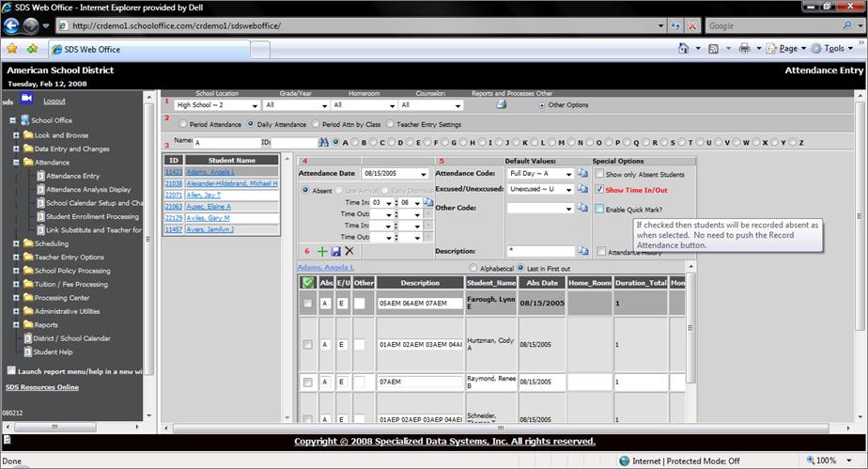Screen dimensions: 868x469
Task: Click the printer icon under Reports and Processes
Action: pyautogui.click(x=501, y=104)
